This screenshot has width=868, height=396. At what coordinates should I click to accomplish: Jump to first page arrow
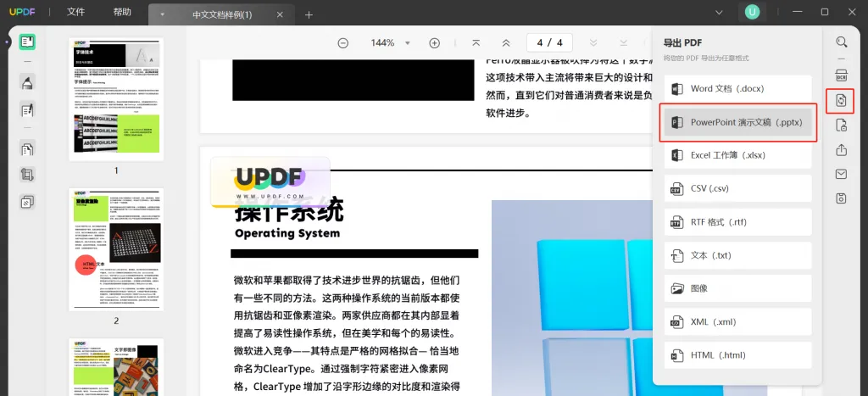[476, 42]
